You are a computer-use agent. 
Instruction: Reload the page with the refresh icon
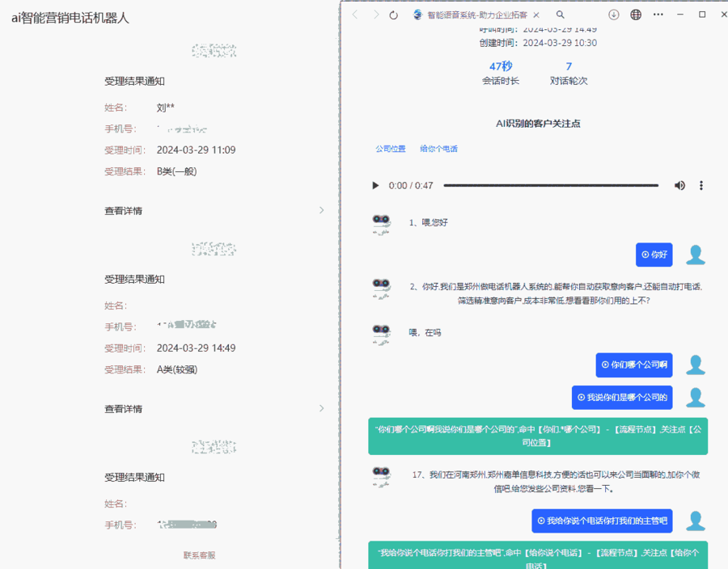click(394, 15)
